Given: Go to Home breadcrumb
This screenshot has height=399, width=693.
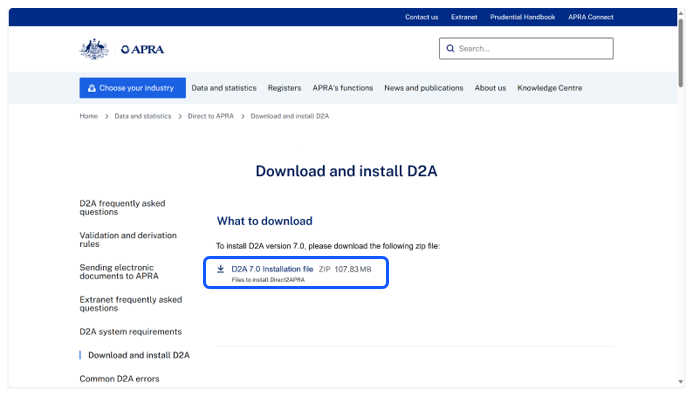Looking at the screenshot, I should point(89,116).
